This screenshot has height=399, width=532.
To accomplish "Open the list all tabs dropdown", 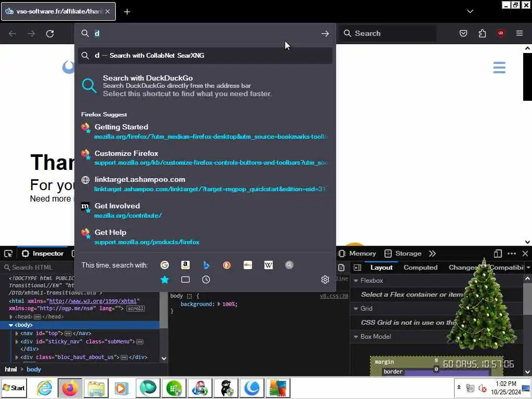I will click(470, 11).
